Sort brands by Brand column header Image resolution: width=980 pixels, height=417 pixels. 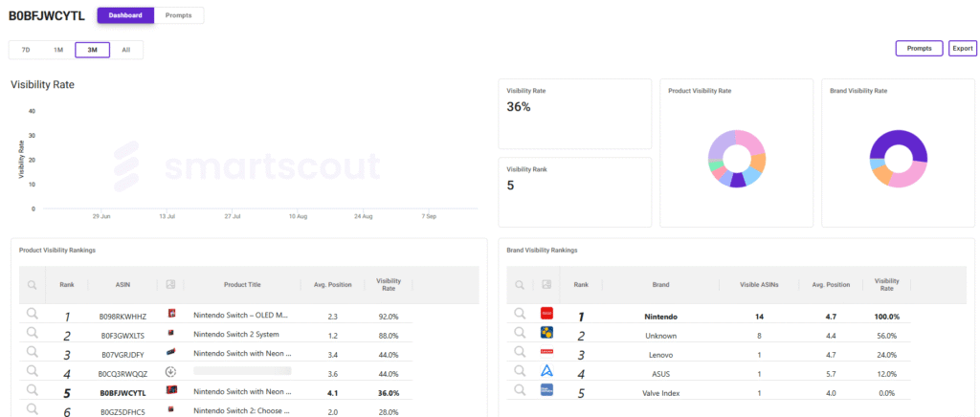[660, 285]
